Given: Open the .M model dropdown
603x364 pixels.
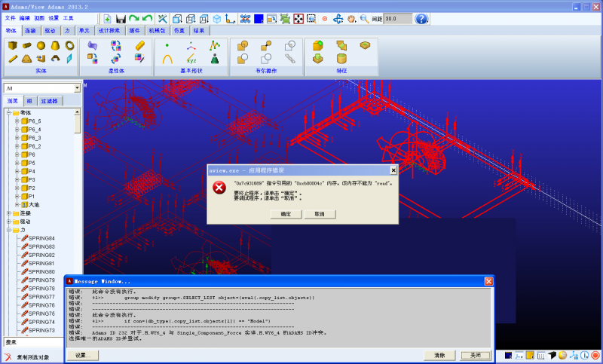Looking at the screenshot, I should pos(77,88).
